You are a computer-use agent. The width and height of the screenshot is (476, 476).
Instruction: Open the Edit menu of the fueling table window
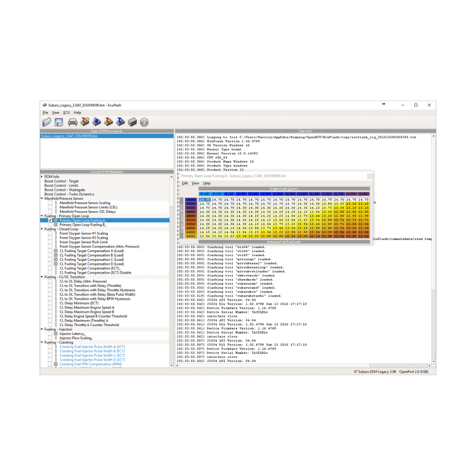185,183
